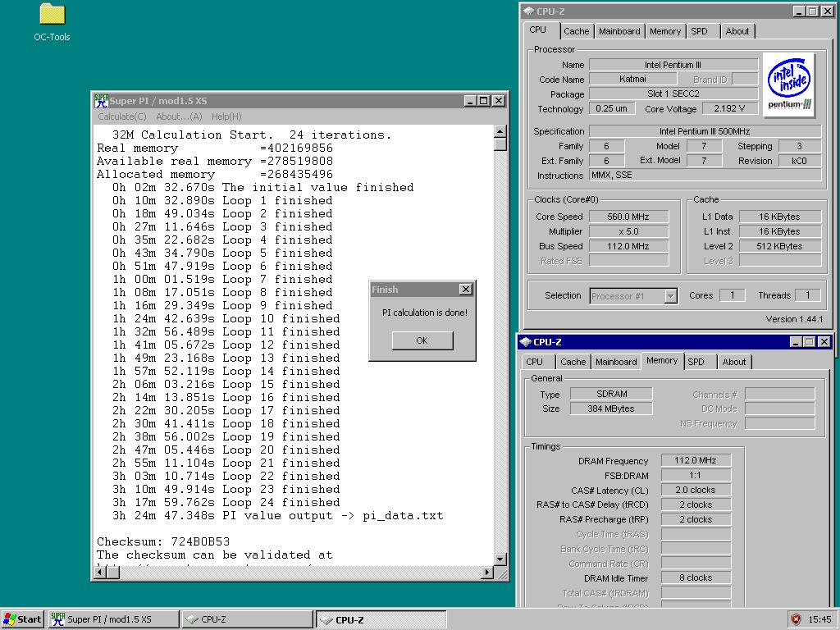The image size is (840, 630).
Task: Click the Loop 24 finished line
Action: point(226,503)
